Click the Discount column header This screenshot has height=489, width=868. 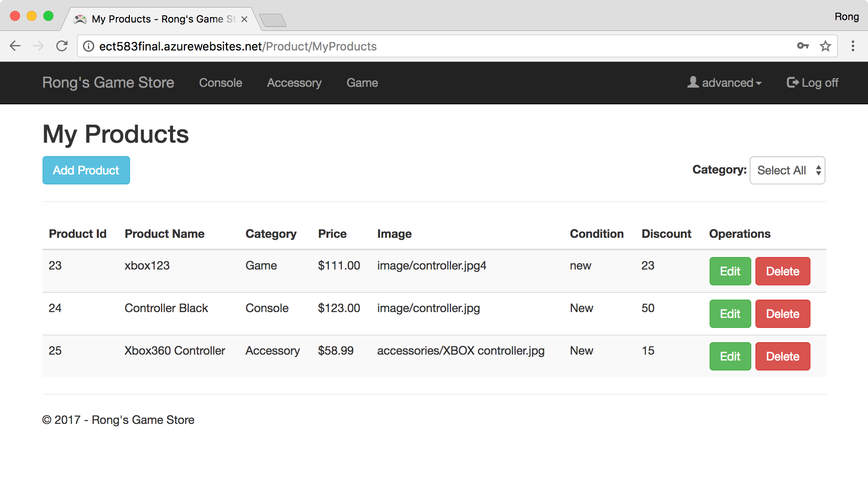[x=666, y=234]
